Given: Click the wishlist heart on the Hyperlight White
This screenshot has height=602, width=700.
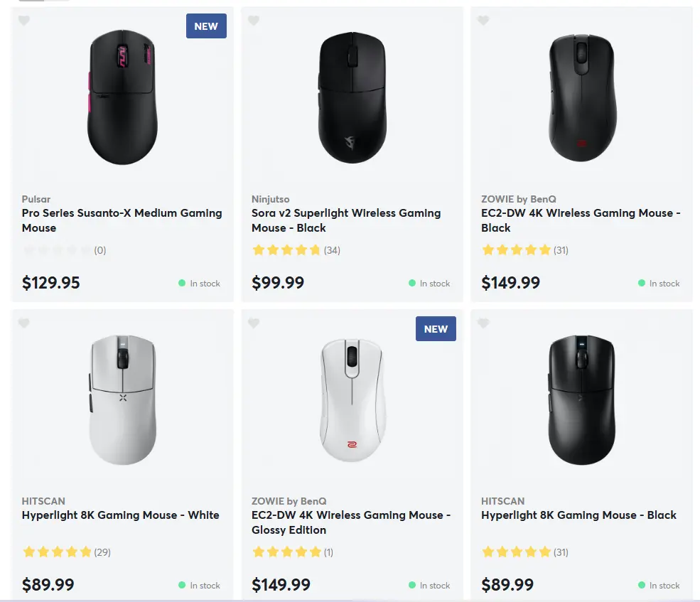Looking at the screenshot, I should [23, 323].
